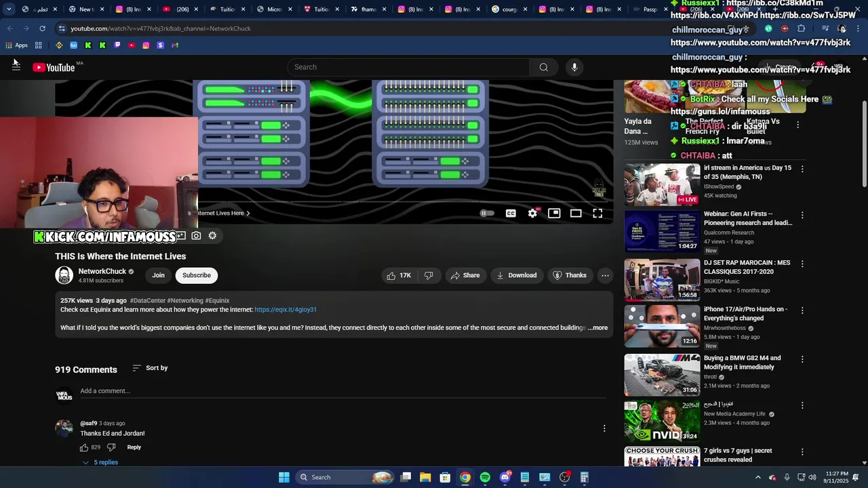Click the Join membership button
Image resolution: width=868 pixels, height=488 pixels.
tap(159, 275)
